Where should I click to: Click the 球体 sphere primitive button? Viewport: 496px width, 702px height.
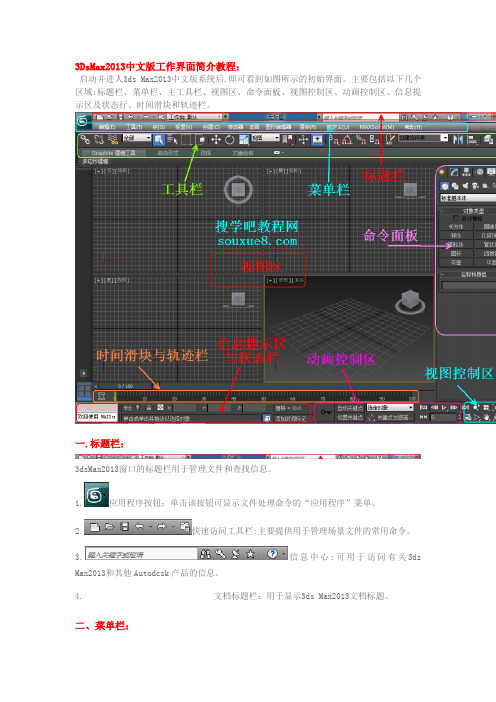tap(456, 235)
